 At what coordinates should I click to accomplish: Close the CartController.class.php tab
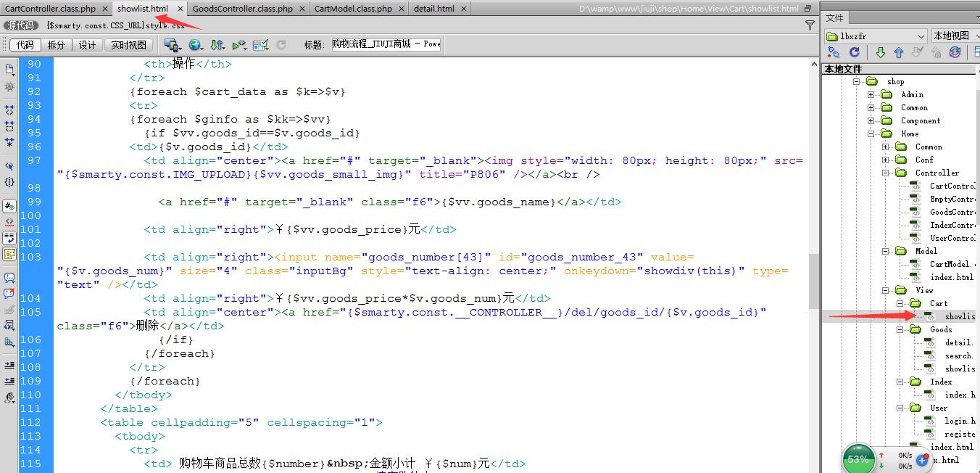[105, 9]
